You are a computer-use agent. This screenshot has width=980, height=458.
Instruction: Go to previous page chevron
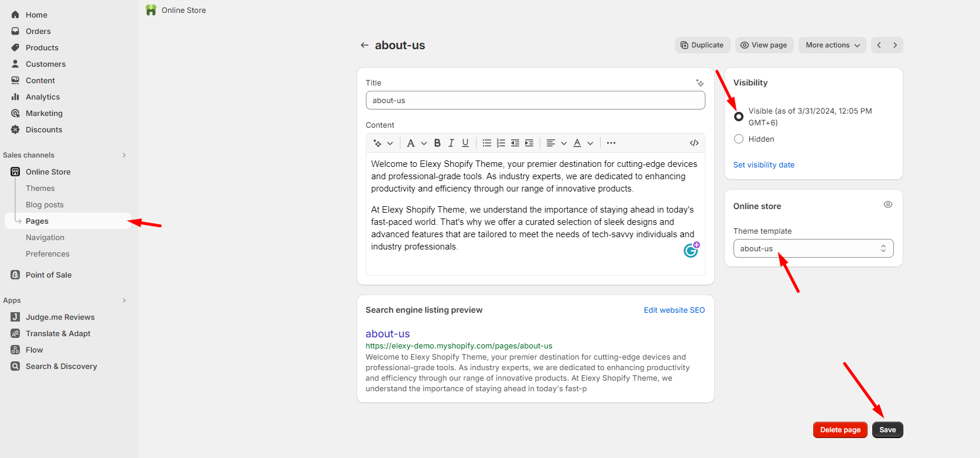point(879,45)
